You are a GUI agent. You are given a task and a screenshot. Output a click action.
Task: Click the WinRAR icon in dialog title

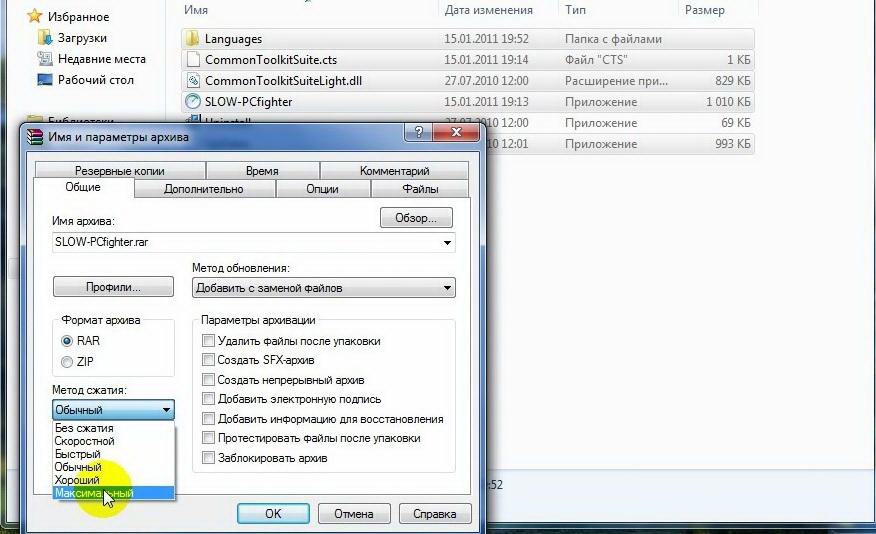tap(35, 136)
